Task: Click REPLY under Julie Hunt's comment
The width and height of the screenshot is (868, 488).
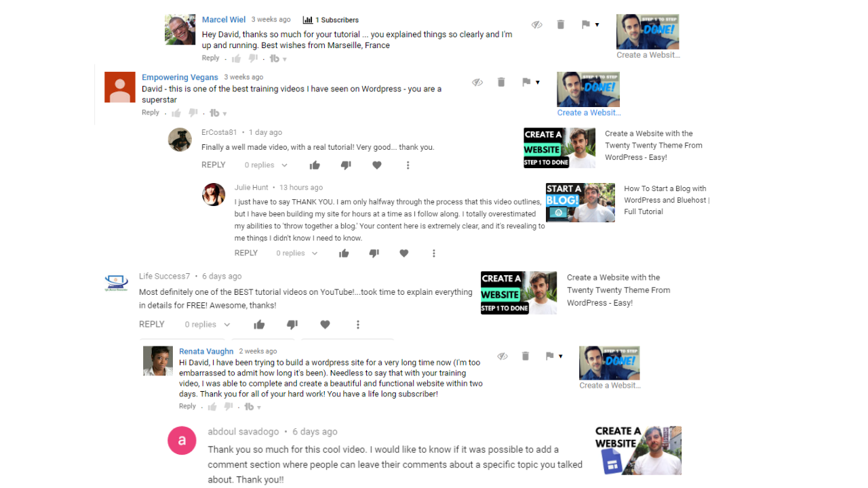Action: tap(246, 253)
